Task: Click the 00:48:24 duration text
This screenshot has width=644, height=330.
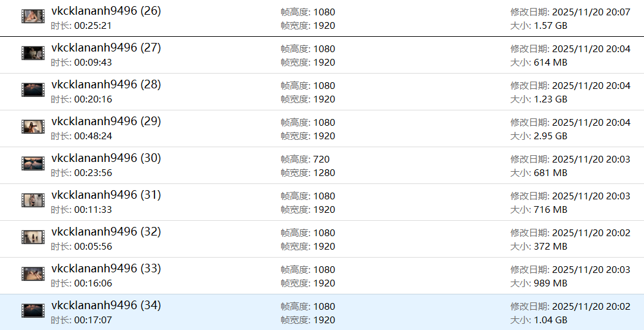Action: click(93, 136)
